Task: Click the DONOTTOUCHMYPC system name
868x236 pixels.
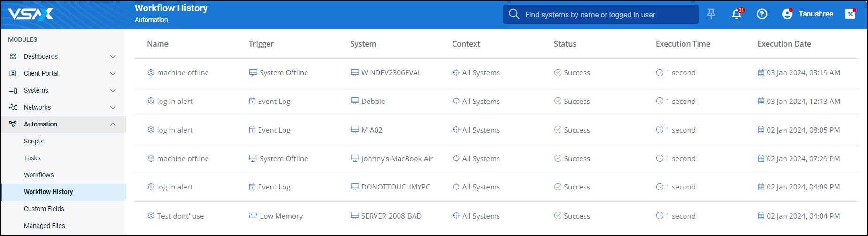Action: coord(396,187)
